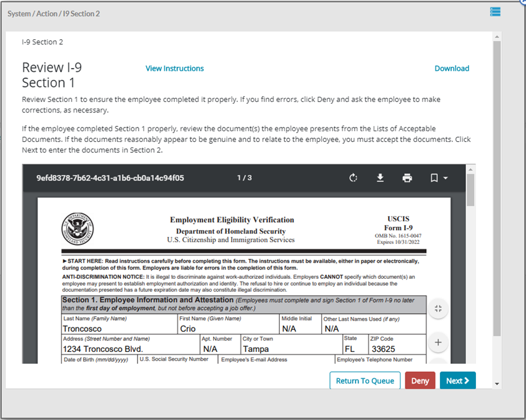Rotate the PDF document clockwise
The image size is (526, 420).
click(353, 177)
